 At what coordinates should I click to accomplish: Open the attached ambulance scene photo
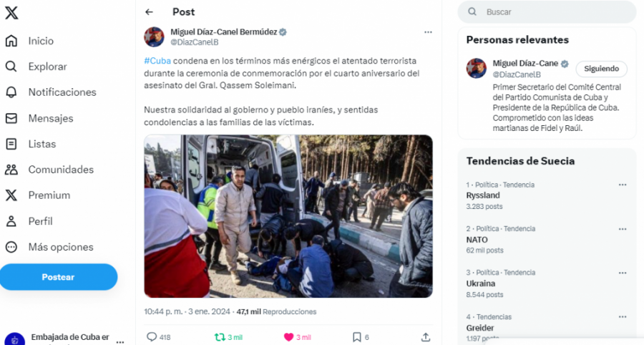tap(288, 216)
